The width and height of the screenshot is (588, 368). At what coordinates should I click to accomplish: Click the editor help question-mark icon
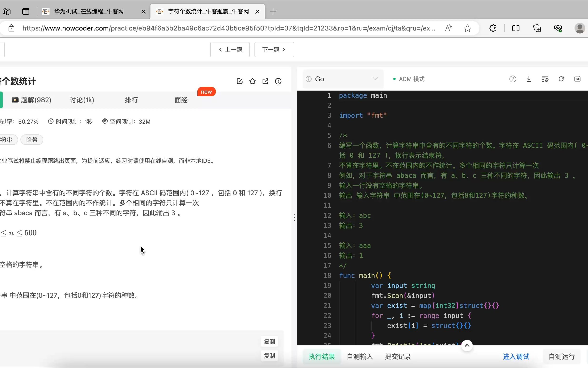pos(513,79)
